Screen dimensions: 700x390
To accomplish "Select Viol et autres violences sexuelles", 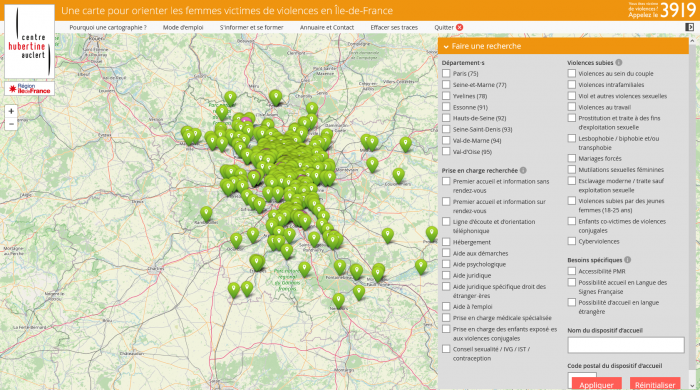I will click(572, 95).
